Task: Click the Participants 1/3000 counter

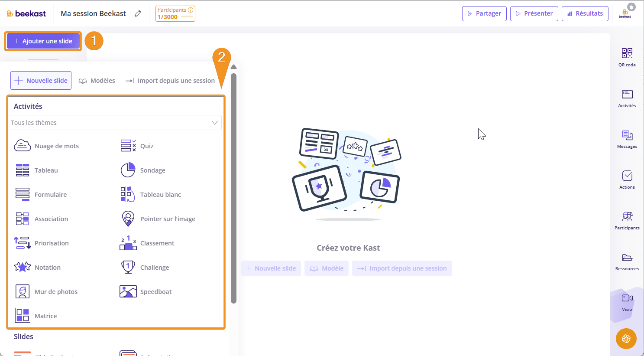Action: [x=175, y=13]
